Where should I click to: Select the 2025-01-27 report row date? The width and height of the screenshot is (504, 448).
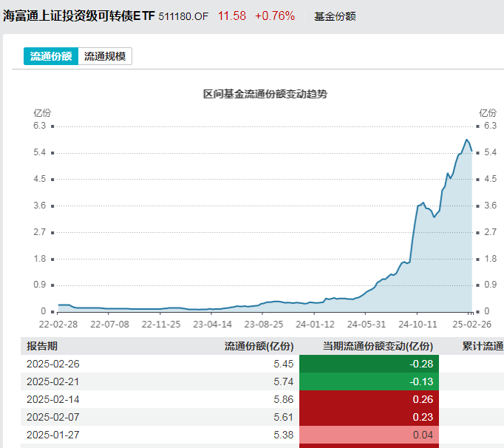tap(53, 435)
